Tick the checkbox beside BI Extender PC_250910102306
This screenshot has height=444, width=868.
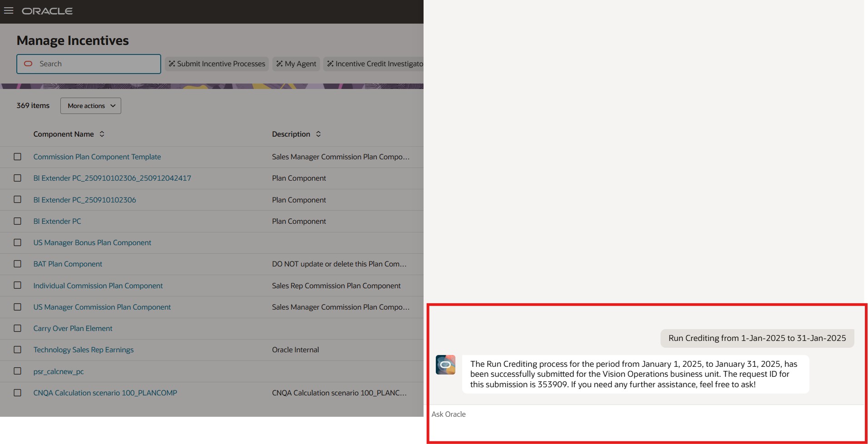(x=18, y=199)
